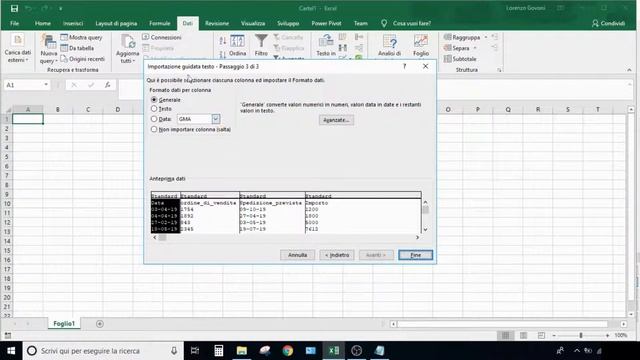This screenshot has width=640, height=360.
Task: Click Cosa vuoi fare search box
Action: pyautogui.click(x=412, y=23)
